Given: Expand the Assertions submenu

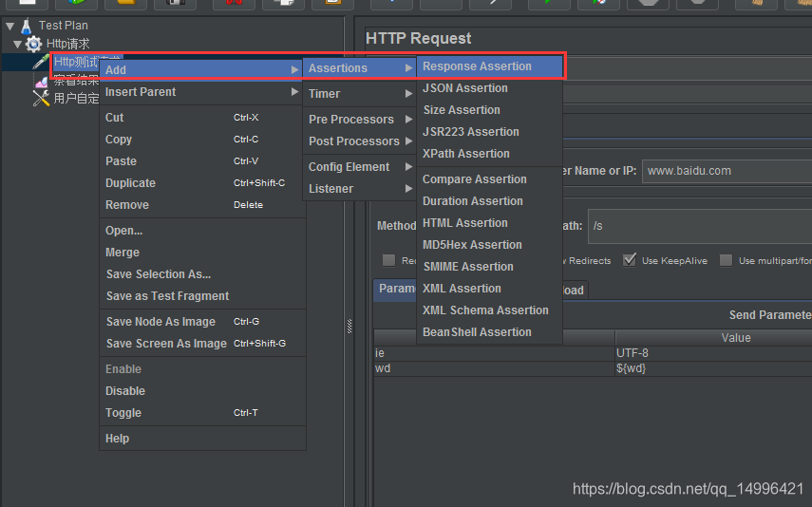Looking at the screenshot, I should (x=359, y=67).
